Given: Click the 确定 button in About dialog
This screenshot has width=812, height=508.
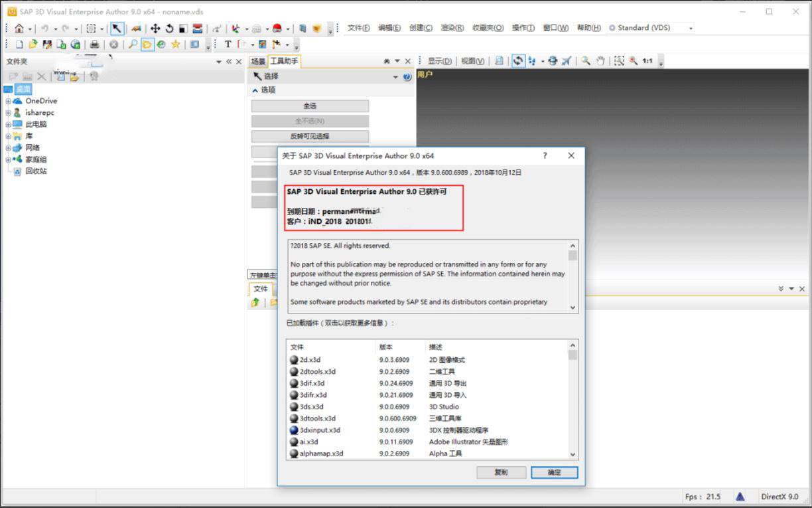Looking at the screenshot, I should (x=554, y=472).
